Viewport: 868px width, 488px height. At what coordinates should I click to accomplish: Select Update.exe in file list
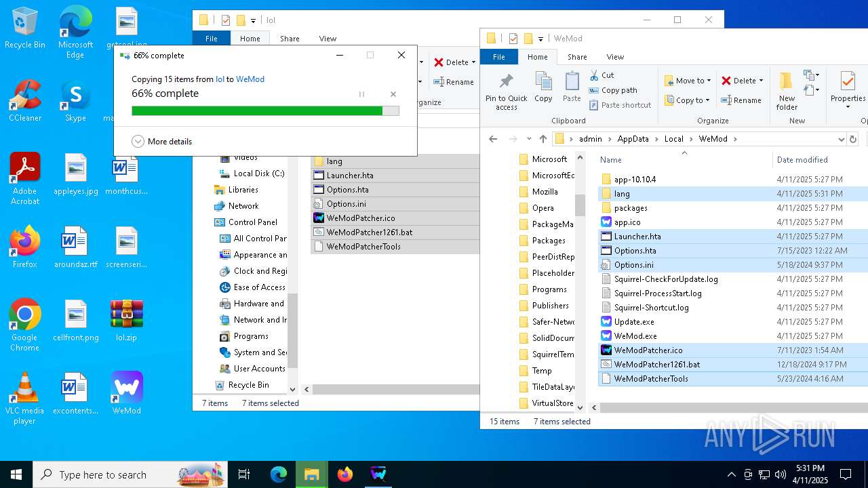click(x=634, y=322)
